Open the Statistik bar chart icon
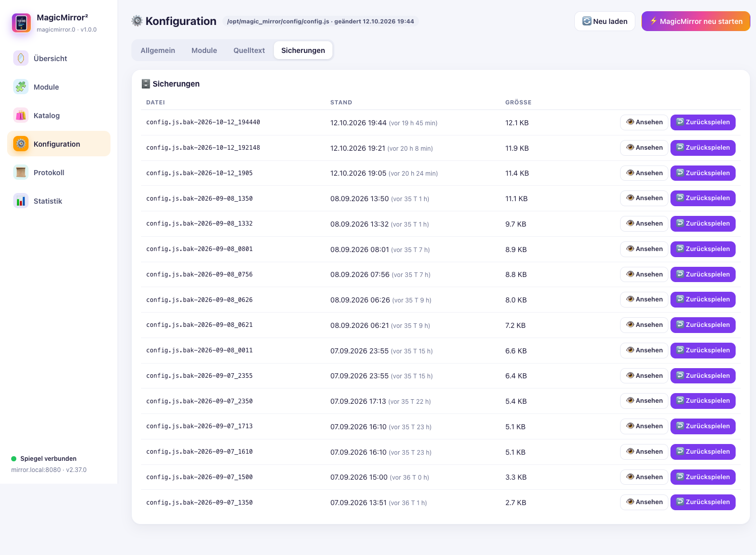The image size is (756, 555). coord(21,201)
